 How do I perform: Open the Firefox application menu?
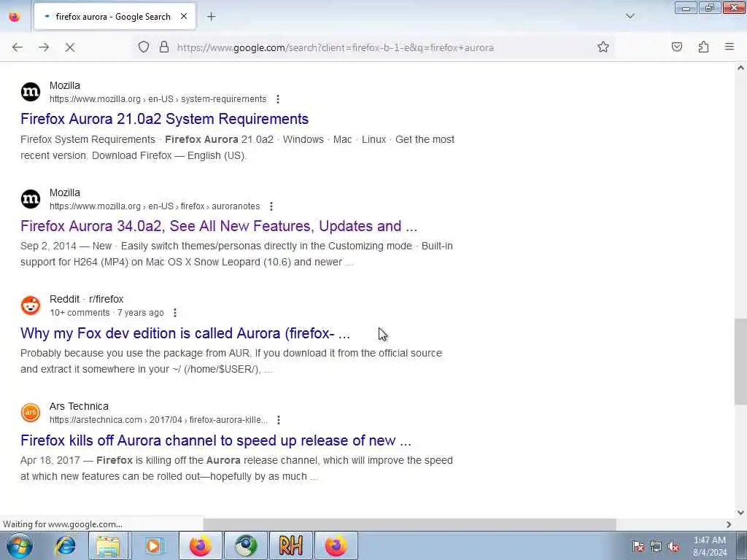pyautogui.click(x=729, y=47)
